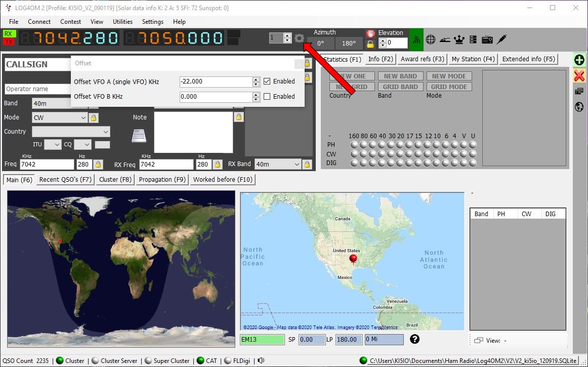The height and width of the screenshot is (367, 588).
Task: Open the RX Band 40m dropdown
Action: [278, 165]
